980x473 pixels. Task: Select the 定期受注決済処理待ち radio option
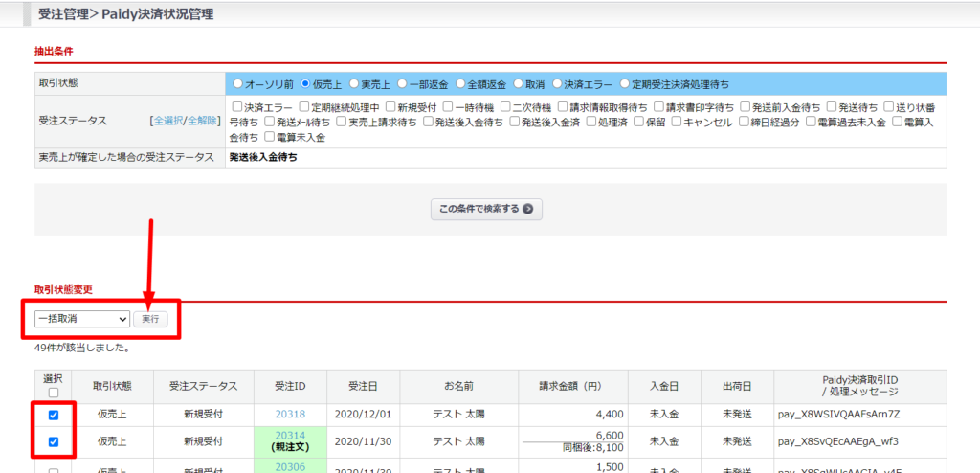[x=626, y=83]
